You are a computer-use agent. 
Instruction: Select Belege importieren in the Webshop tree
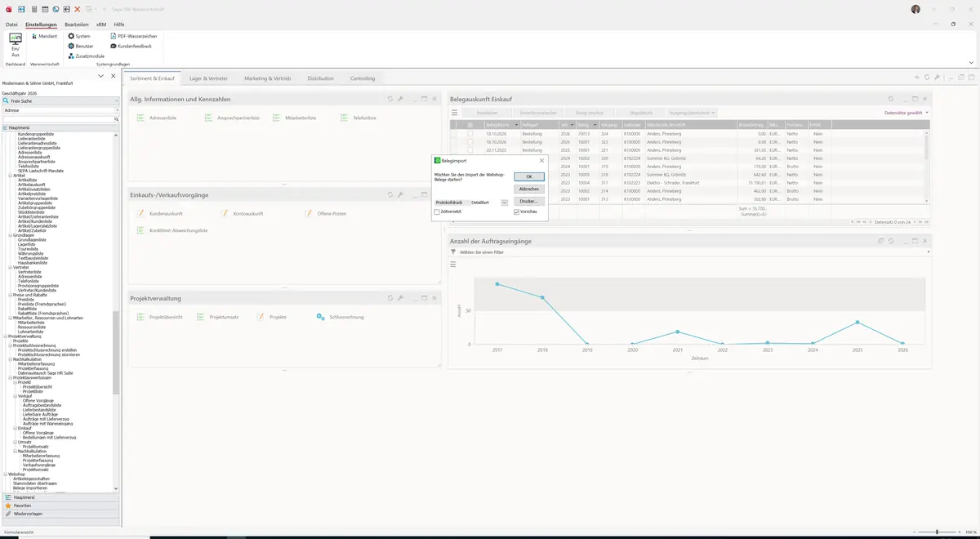29,488
